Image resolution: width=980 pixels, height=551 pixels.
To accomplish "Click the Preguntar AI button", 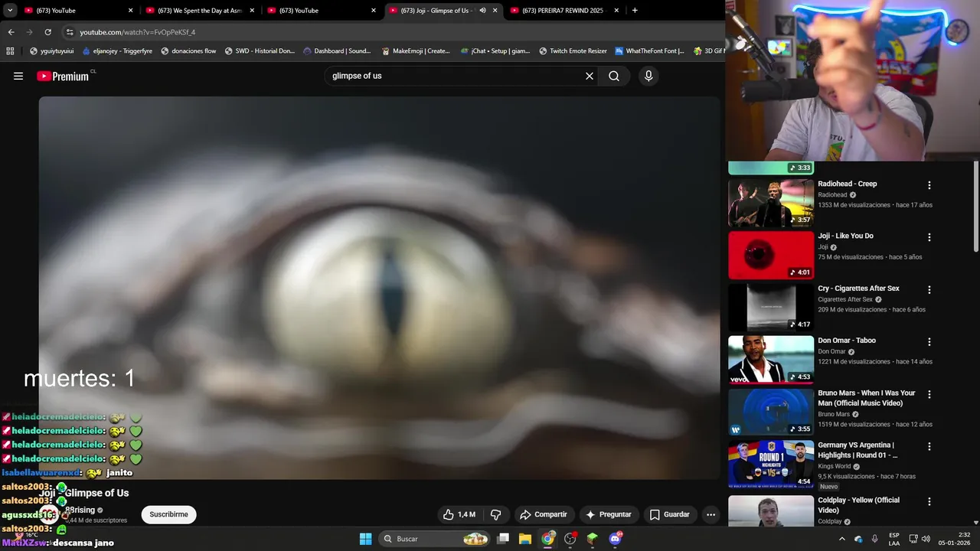I will click(x=609, y=514).
